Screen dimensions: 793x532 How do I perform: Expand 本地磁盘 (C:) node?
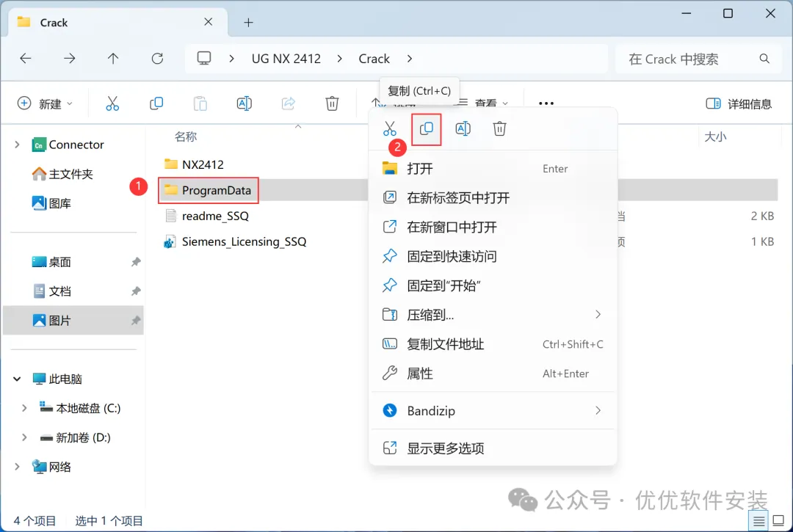(23, 408)
